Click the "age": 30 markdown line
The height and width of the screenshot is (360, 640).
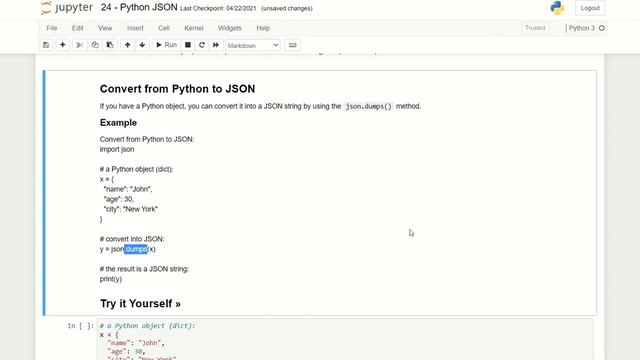point(119,199)
